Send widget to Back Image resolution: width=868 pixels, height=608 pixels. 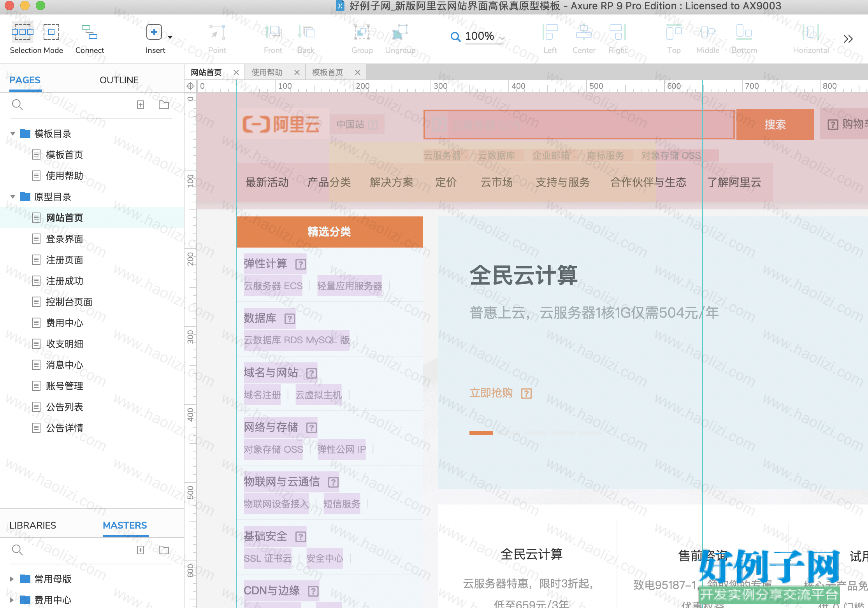pos(306,32)
